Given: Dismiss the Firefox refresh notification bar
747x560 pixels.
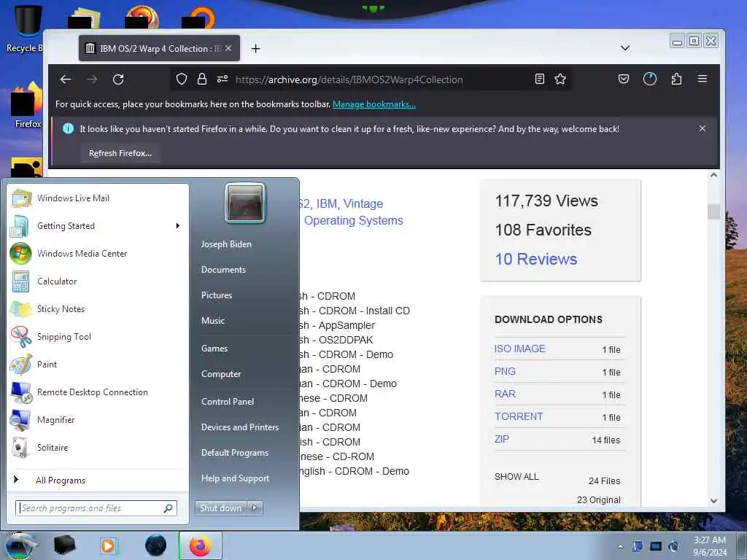Looking at the screenshot, I should pyautogui.click(x=703, y=128).
